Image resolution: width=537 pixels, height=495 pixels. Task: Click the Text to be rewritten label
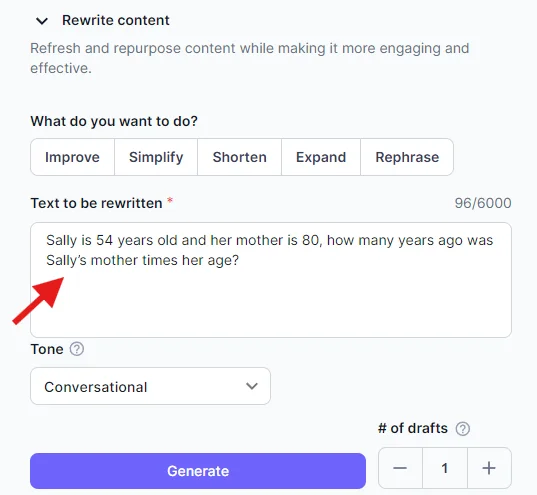97,203
